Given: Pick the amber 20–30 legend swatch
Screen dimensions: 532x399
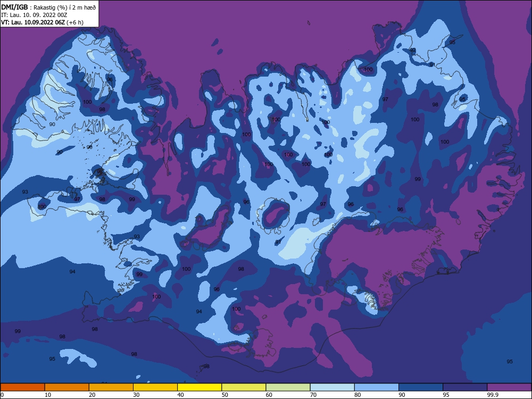Looking at the screenshot, I should click(111, 387).
